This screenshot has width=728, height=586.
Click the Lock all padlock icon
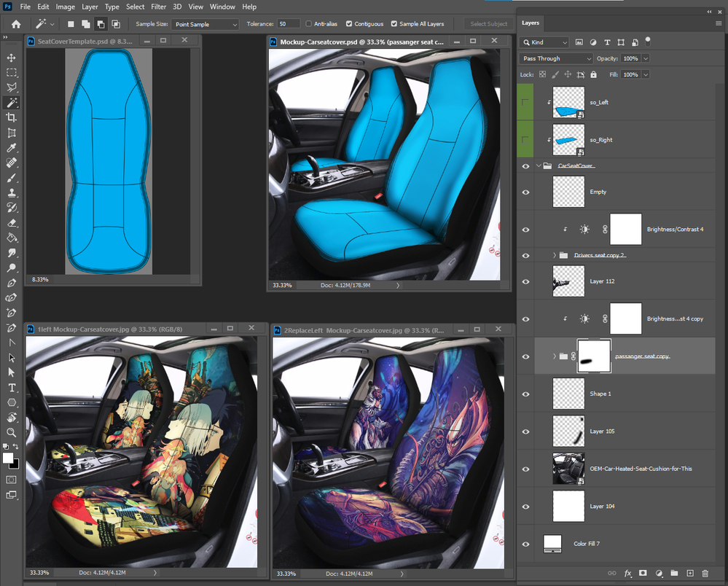click(x=593, y=74)
